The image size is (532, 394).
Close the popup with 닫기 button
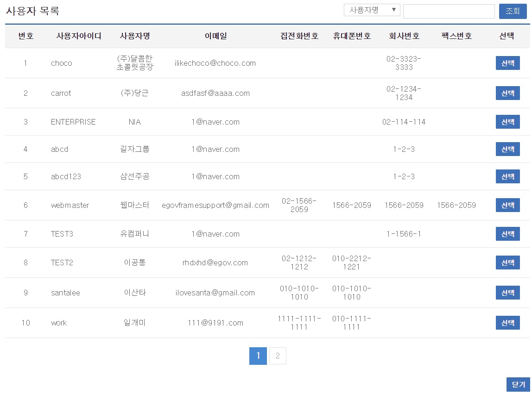pyautogui.click(x=518, y=385)
